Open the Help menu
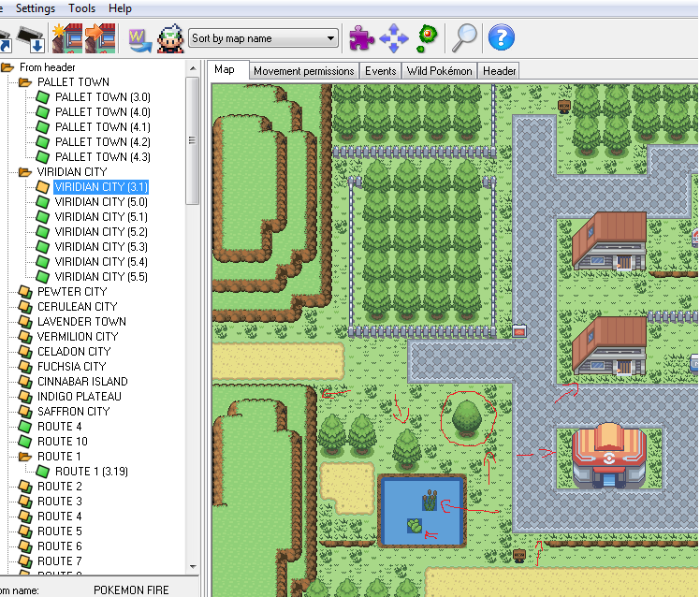Image resolution: width=700 pixels, height=597 pixels. point(120,8)
